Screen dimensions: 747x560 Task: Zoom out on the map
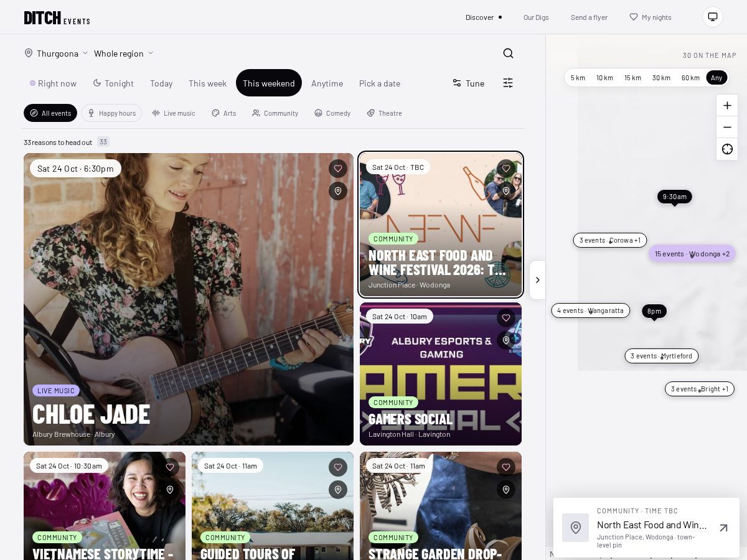[727, 128]
